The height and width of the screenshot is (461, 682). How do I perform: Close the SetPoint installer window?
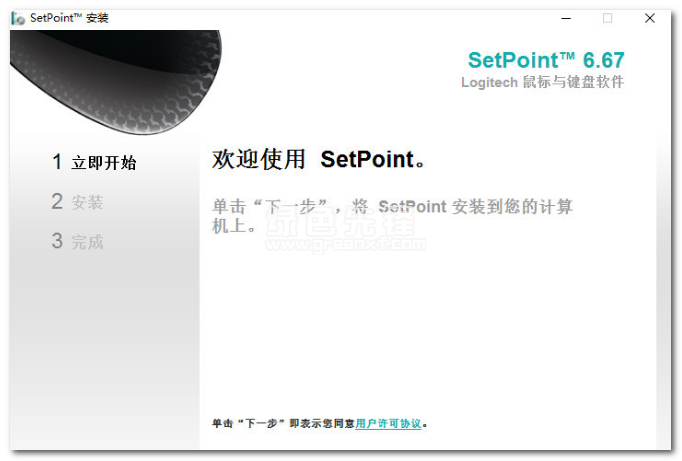(649, 18)
